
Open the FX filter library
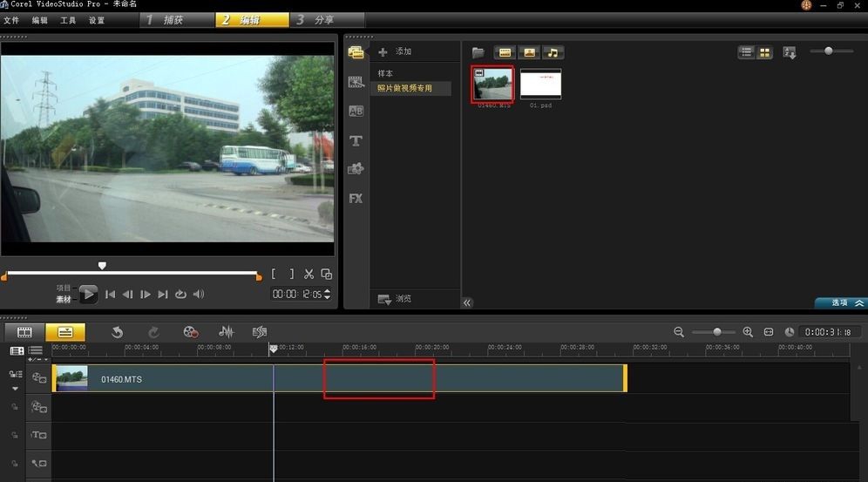click(356, 199)
